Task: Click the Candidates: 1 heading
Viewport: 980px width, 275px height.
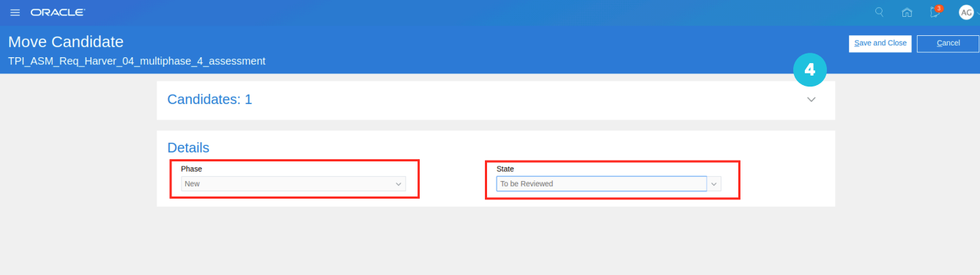Action: tap(209, 100)
